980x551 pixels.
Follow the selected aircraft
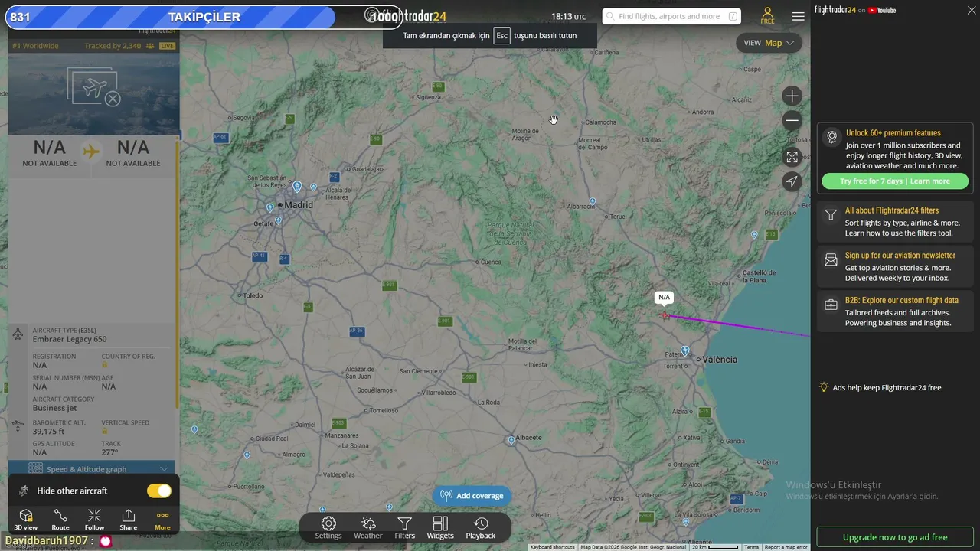pos(94,520)
